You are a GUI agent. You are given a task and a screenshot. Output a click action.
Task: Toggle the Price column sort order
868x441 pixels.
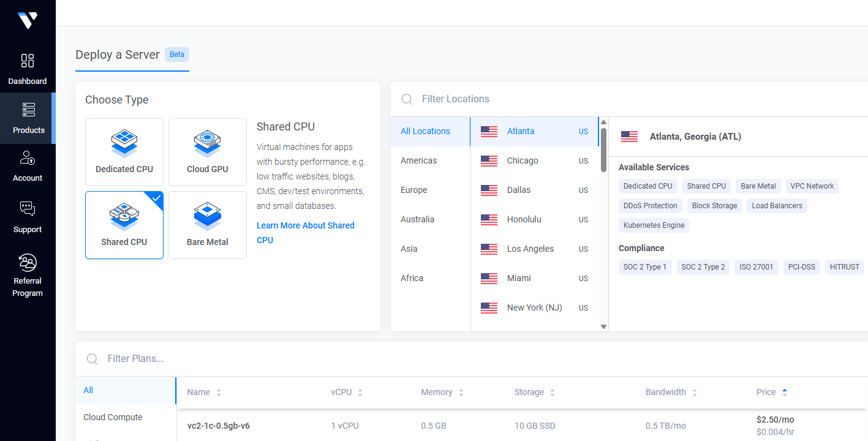tap(771, 392)
